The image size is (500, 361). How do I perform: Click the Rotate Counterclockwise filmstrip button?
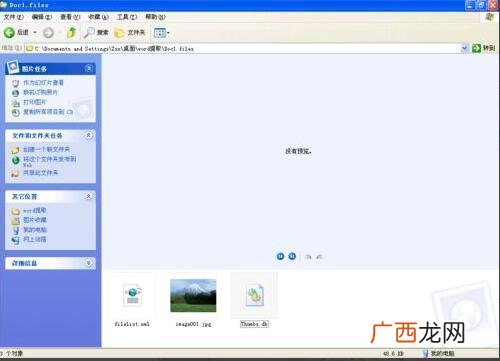[319, 256]
